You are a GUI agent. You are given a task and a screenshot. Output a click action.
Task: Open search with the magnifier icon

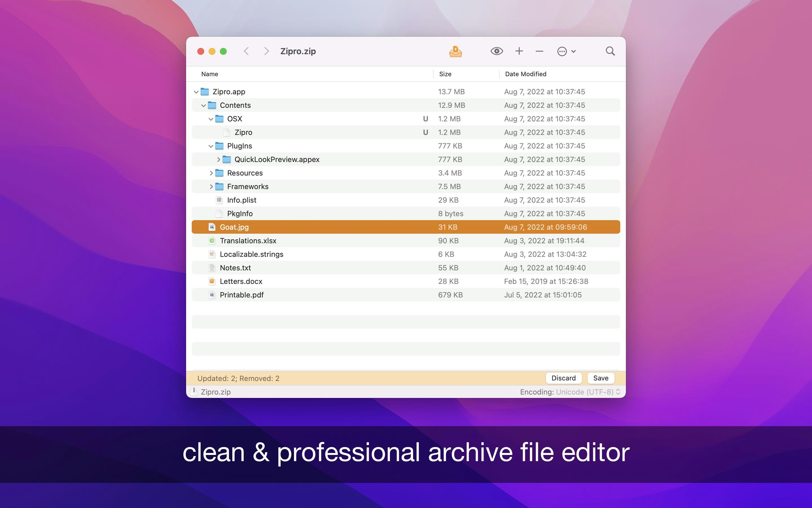click(x=610, y=51)
